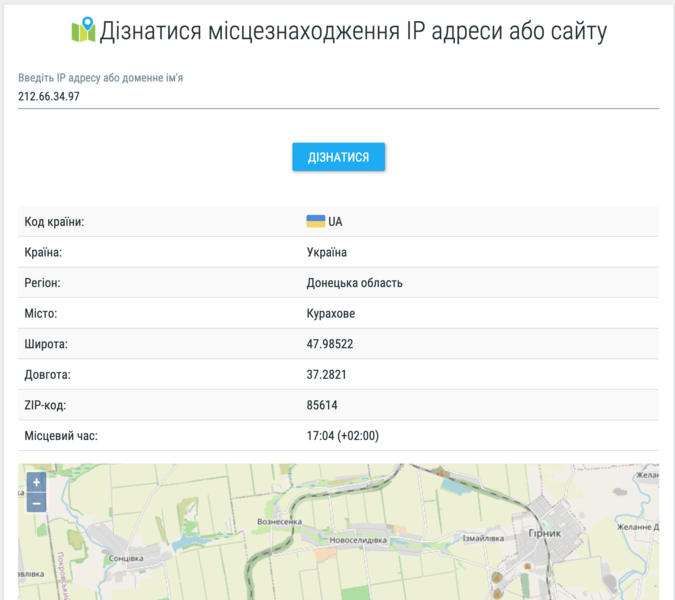Click the 'Код країни:' row label
This screenshot has height=600, width=675.
54,222
